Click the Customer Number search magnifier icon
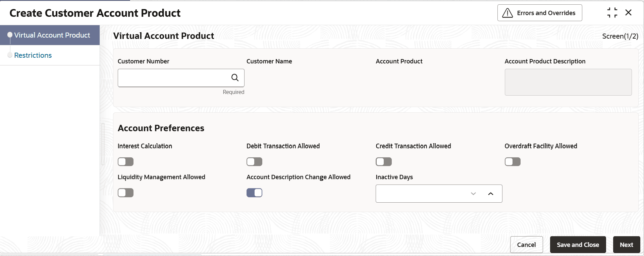 click(x=235, y=78)
